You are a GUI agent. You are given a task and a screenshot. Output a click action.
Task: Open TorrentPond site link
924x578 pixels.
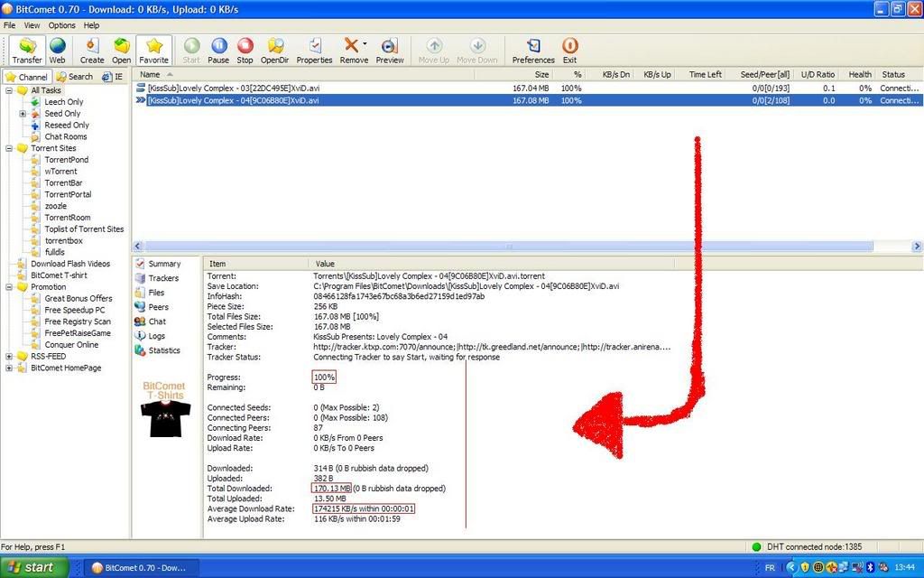pos(67,160)
